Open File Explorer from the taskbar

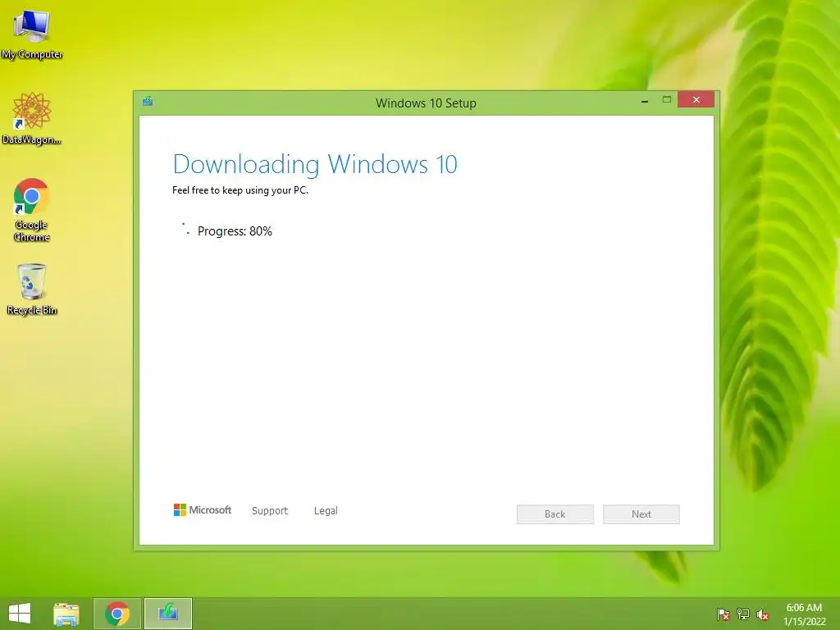66,614
